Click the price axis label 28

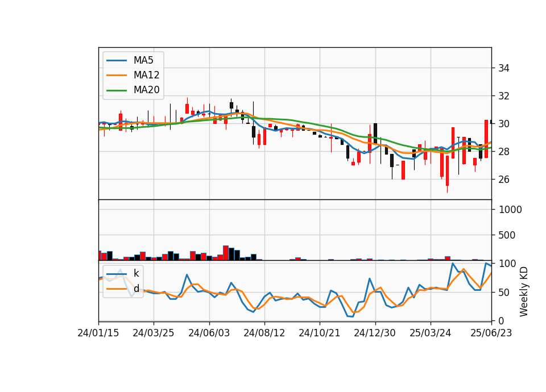click(503, 152)
